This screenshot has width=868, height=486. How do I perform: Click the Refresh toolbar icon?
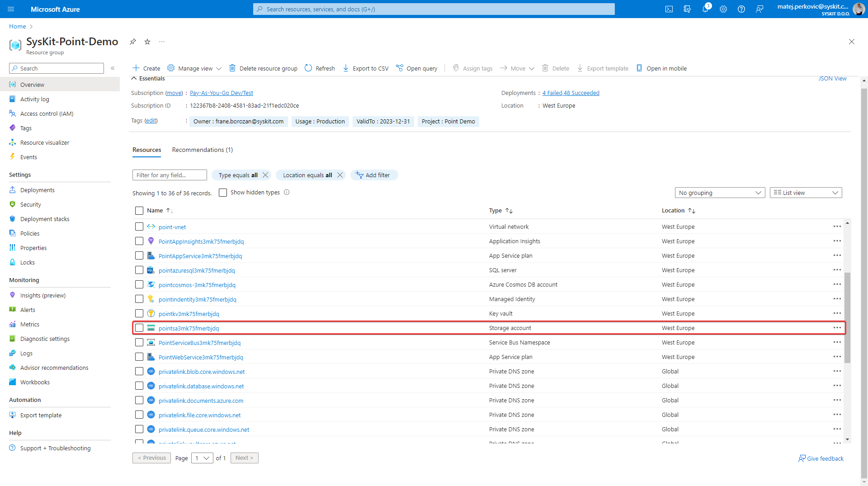pyautogui.click(x=308, y=68)
